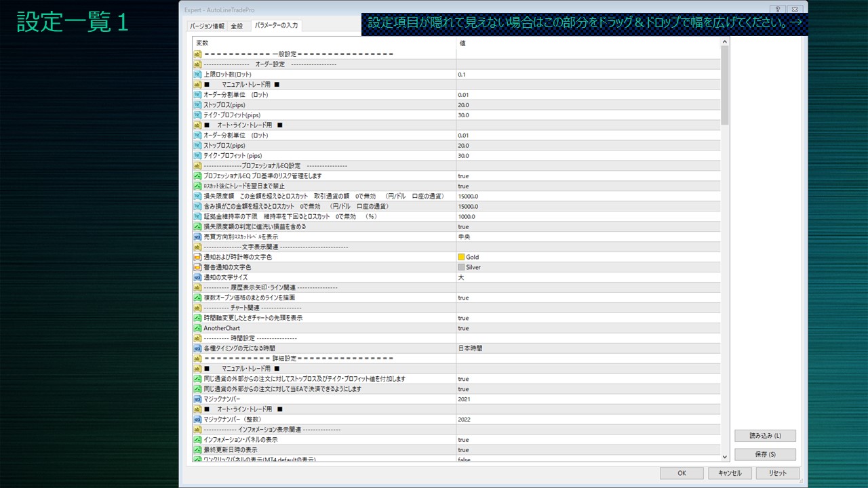Confirm with the OK button

[x=682, y=473]
